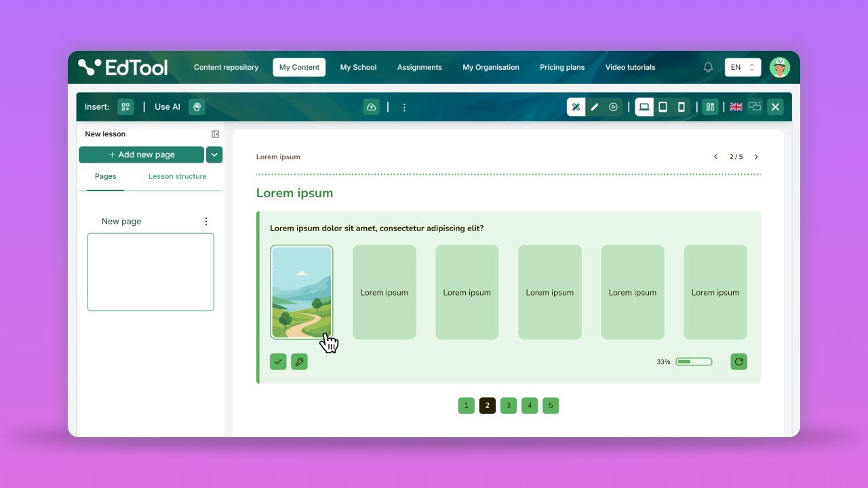Open Assignments menu

click(419, 67)
